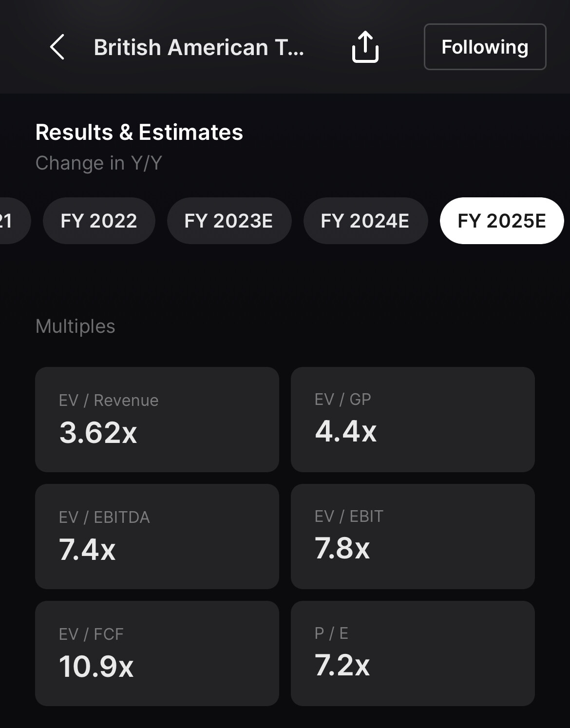Screen dimensions: 570x728
Task: Select the EV / EBITDA card
Action: click(157, 536)
